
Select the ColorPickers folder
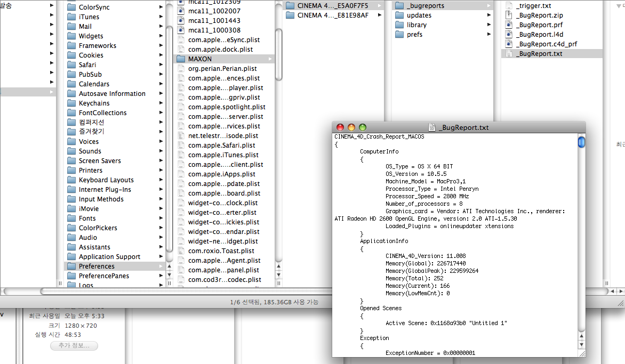tap(98, 228)
